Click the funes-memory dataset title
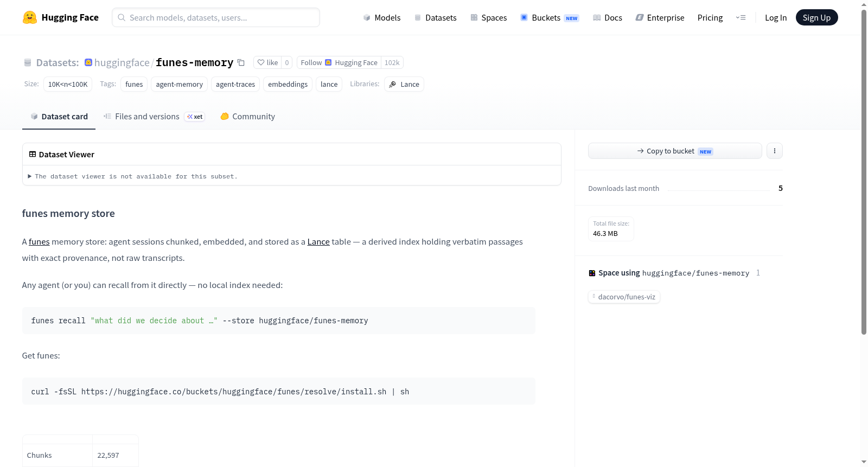 click(194, 63)
